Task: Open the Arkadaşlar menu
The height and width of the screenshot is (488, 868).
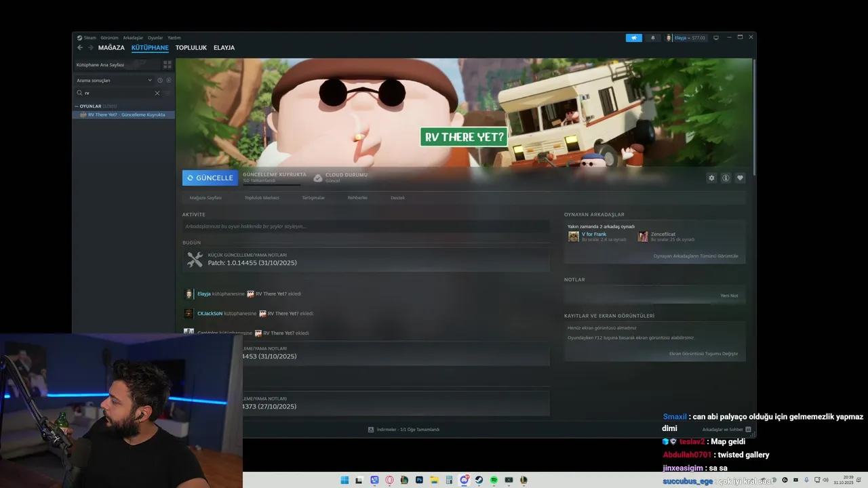Action: (x=133, y=38)
